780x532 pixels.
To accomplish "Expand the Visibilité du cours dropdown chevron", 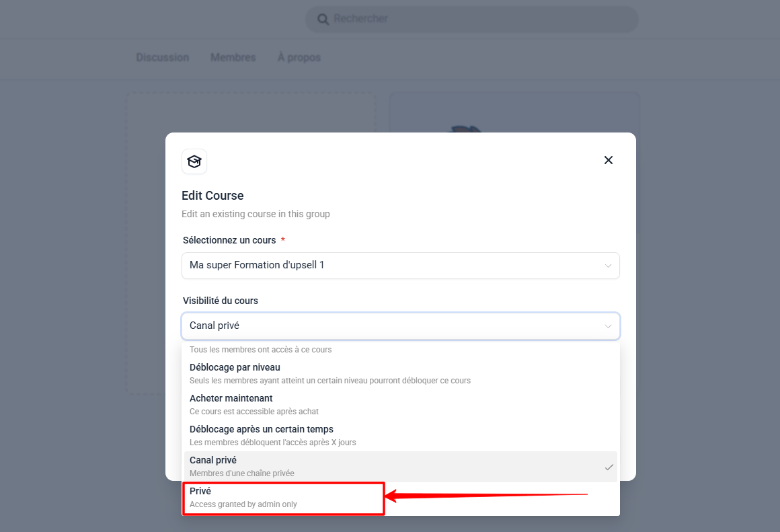I will click(608, 326).
